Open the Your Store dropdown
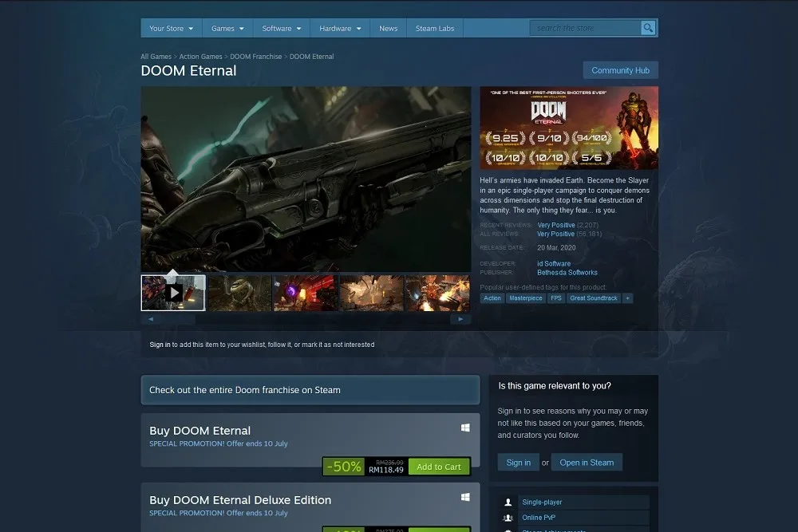798x532 pixels. (x=171, y=29)
